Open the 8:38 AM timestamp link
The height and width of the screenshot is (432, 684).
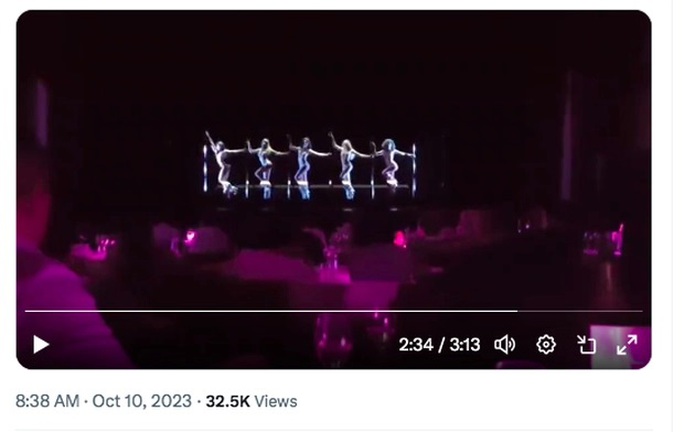click(48, 401)
